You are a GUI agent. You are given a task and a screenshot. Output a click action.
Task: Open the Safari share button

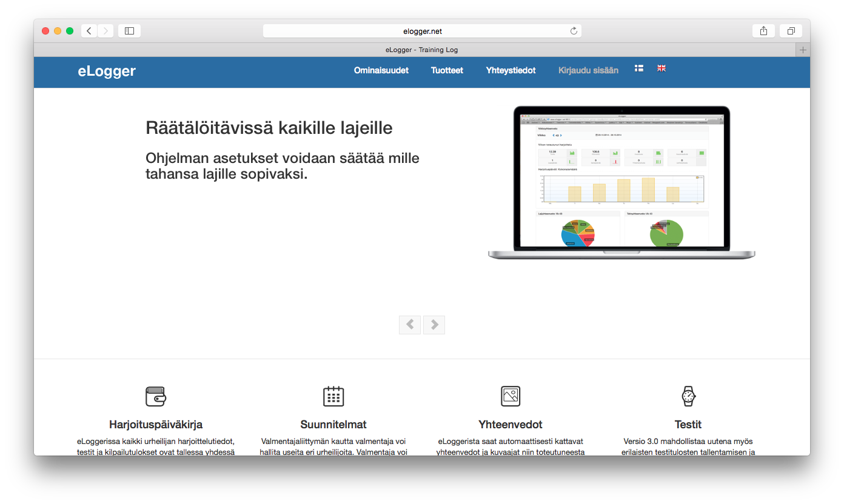(763, 31)
